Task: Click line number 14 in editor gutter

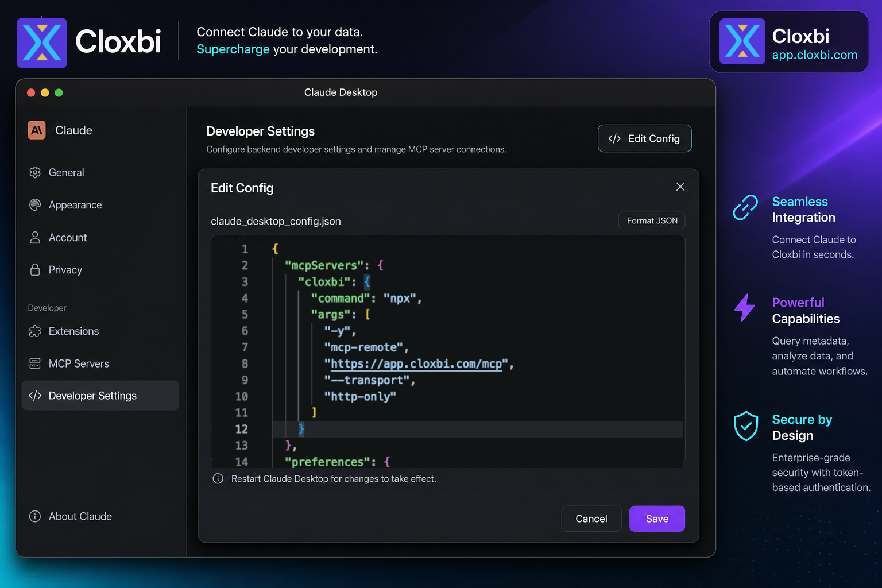Action: click(x=242, y=462)
